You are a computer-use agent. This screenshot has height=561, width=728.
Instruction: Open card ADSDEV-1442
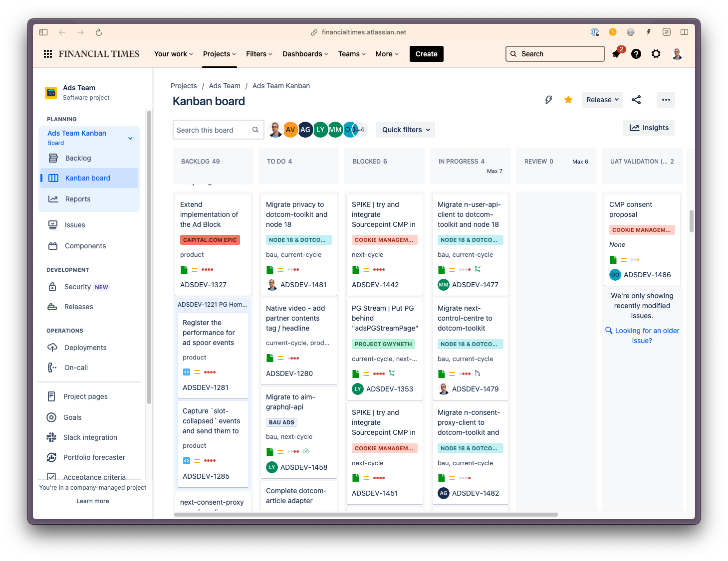coord(385,245)
